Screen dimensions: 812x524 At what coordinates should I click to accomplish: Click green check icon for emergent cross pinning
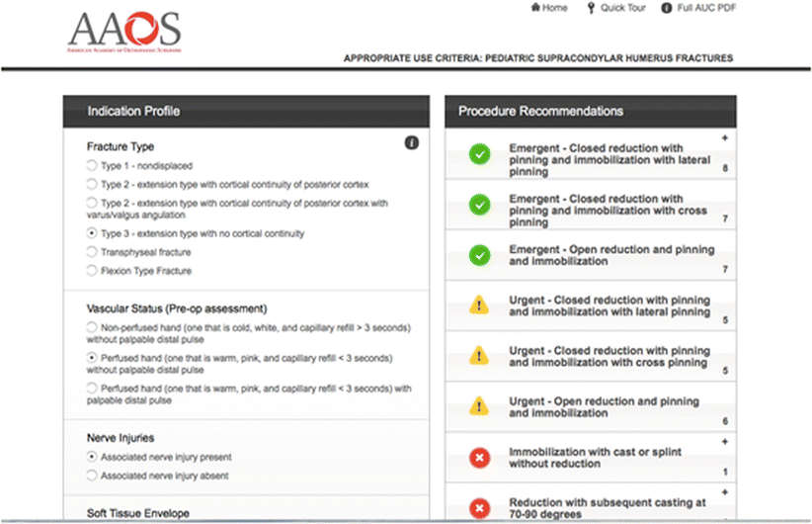[479, 205]
